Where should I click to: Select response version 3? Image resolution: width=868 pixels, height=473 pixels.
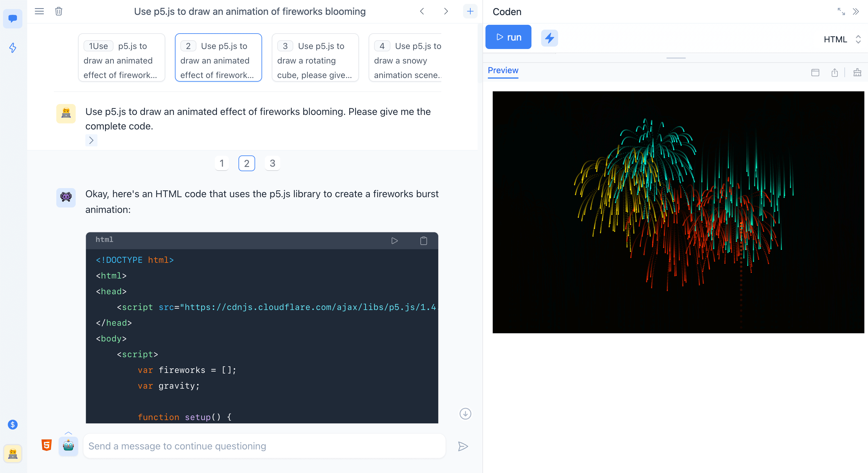tap(272, 164)
